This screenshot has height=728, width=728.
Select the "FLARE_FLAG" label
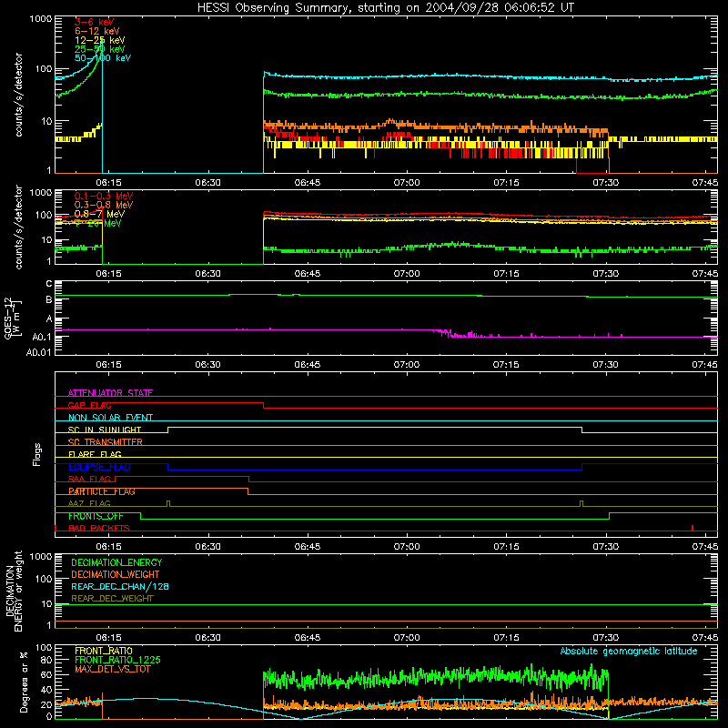tap(95, 454)
